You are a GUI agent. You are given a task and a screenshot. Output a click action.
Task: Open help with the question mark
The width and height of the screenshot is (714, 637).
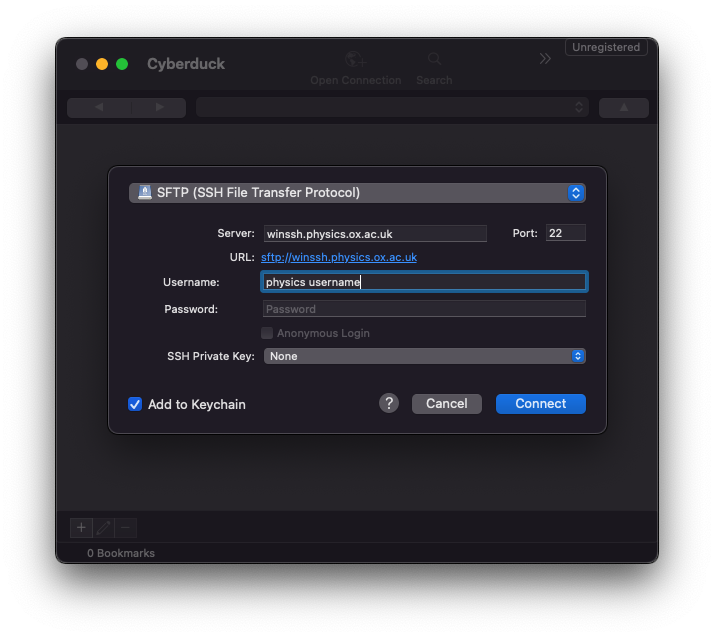pyautogui.click(x=389, y=403)
